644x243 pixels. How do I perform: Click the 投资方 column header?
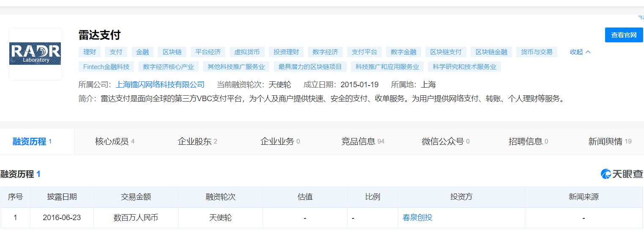coord(461,197)
